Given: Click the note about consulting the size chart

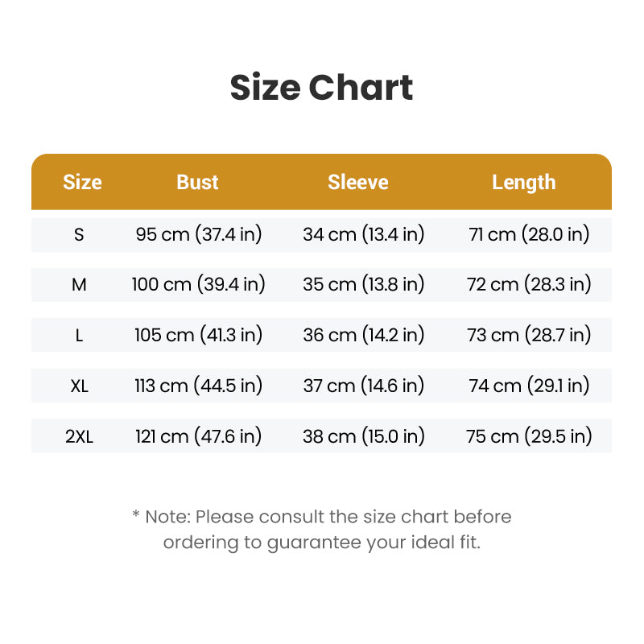Looking at the screenshot, I should coord(321,530).
